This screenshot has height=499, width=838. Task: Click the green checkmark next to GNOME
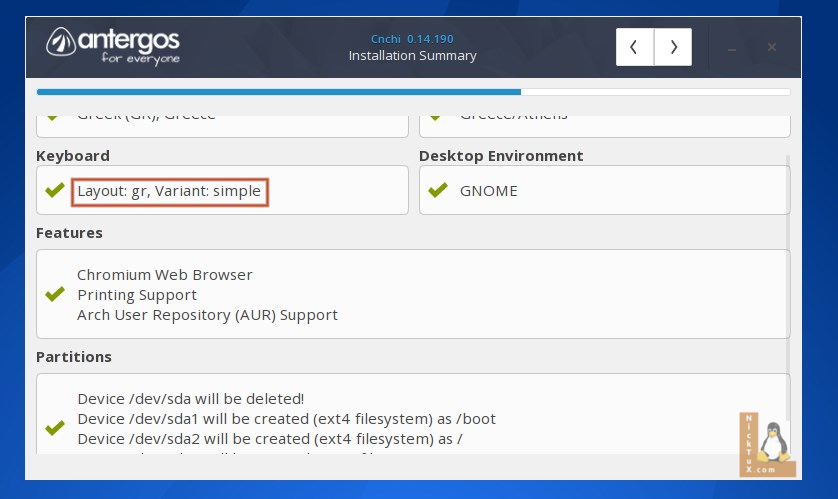tap(437, 190)
